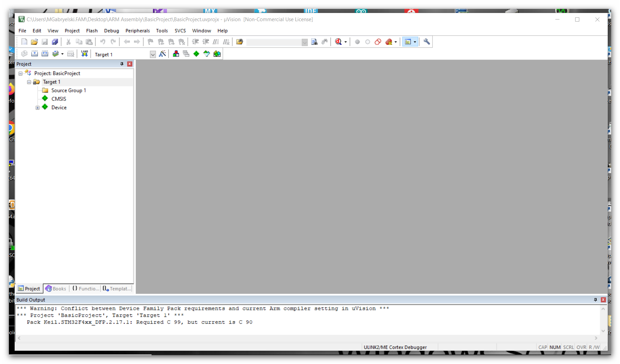Navigate forwards with the right arrow icon
The height and width of the screenshot is (364, 620).
click(x=137, y=42)
